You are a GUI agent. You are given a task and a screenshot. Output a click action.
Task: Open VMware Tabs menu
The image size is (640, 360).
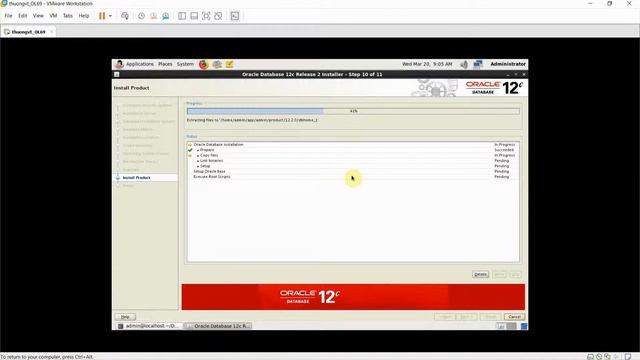[68, 16]
